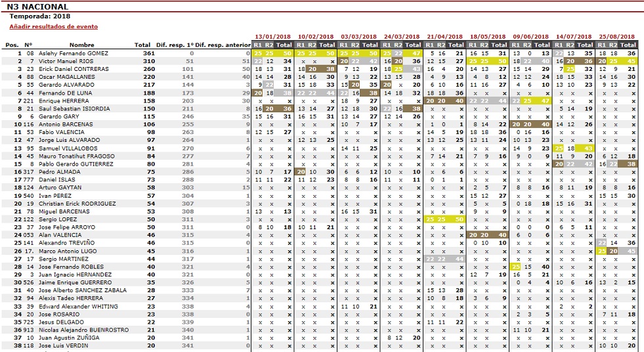Select the Victor Manuel RIOS row name
The height and width of the screenshot is (352, 644).
[x=66, y=61]
